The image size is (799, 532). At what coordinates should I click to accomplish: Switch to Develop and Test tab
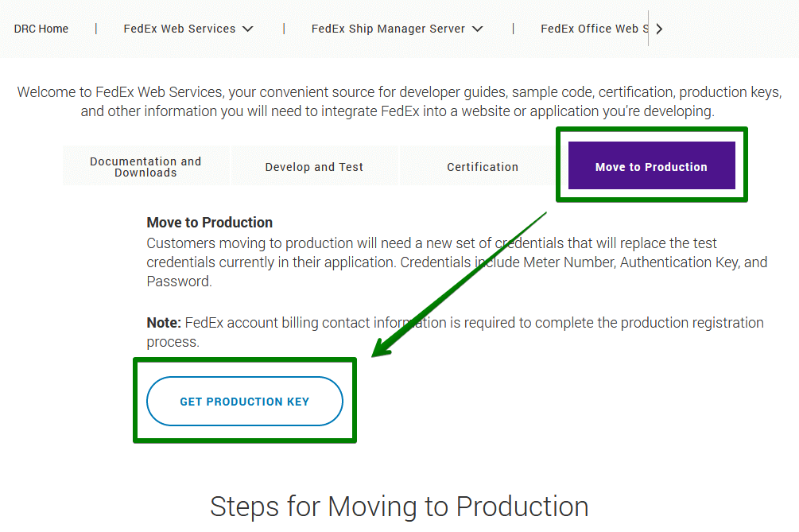(x=314, y=167)
